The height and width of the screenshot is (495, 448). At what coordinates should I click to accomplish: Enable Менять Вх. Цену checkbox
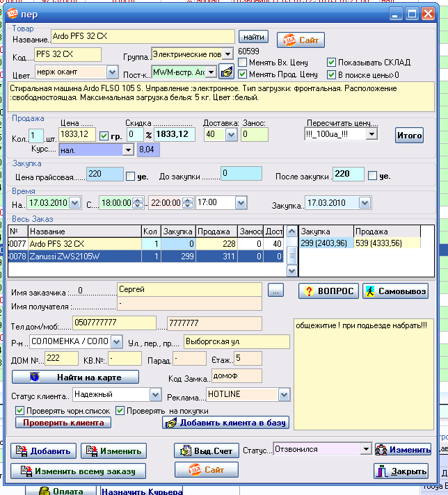pyautogui.click(x=243, y=63)
